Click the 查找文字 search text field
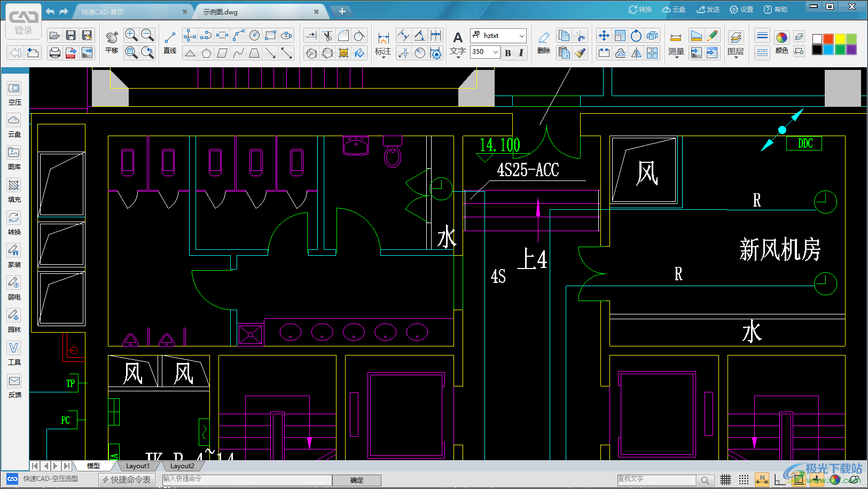 [656, 480]
